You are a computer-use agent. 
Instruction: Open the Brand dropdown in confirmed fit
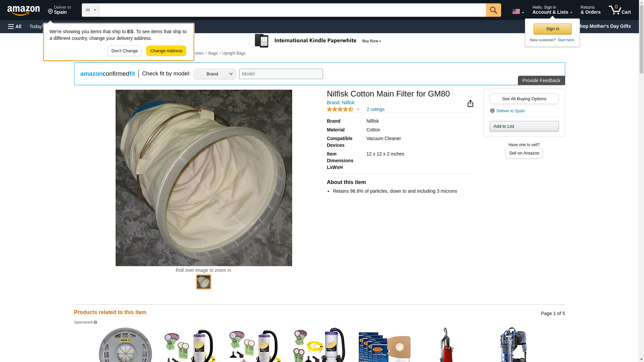[x=215, y=74]
